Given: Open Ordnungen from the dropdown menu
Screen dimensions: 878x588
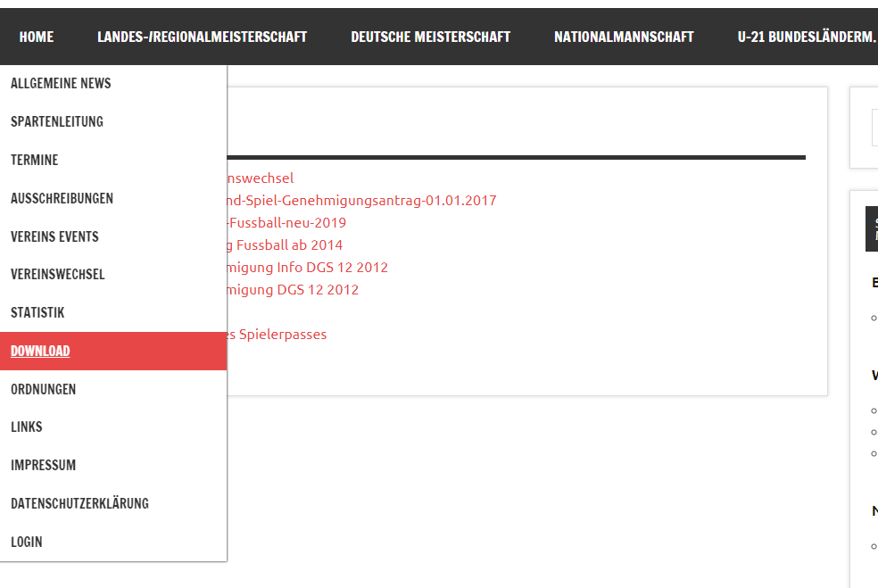Looking at the screenshot, I should [x=43, y=390].
